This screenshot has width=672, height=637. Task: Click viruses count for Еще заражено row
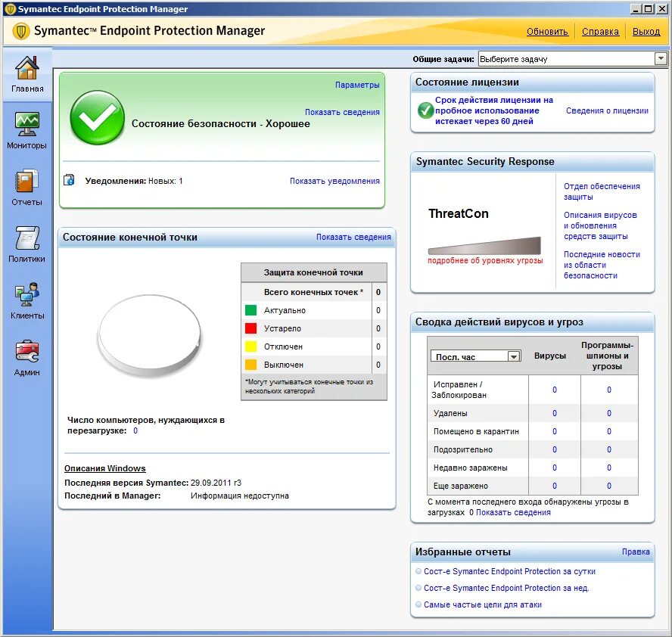point(555,486)
